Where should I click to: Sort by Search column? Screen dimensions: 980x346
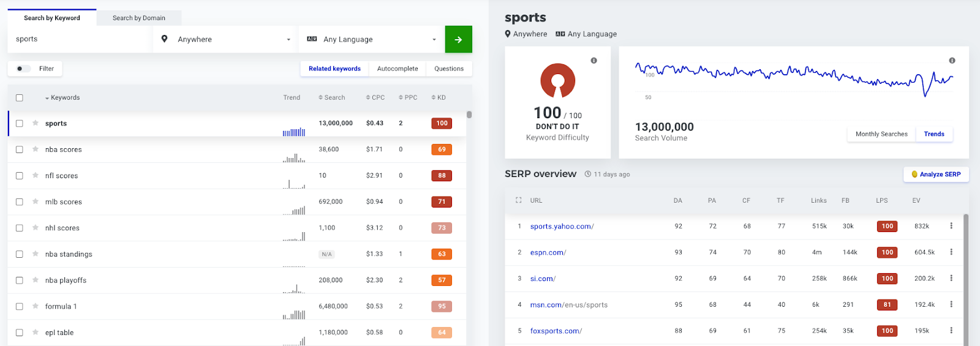point(331,97)
